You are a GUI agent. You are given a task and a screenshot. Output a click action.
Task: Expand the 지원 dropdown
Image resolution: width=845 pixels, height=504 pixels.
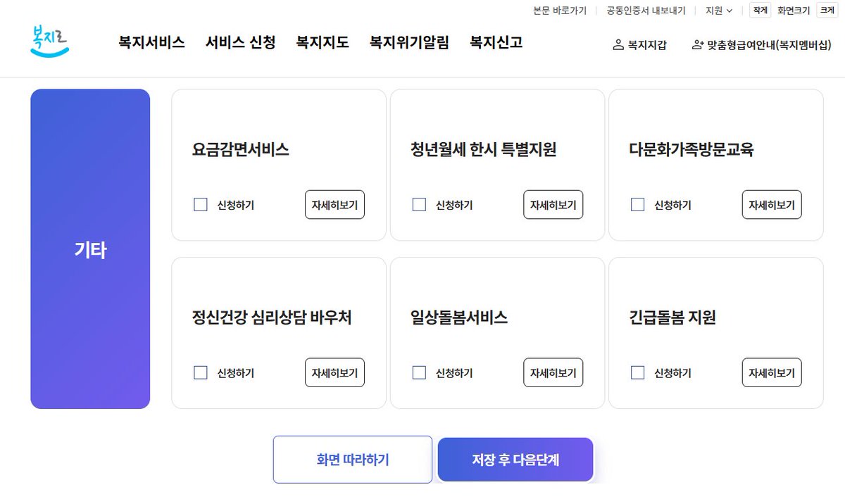(719, 11)
